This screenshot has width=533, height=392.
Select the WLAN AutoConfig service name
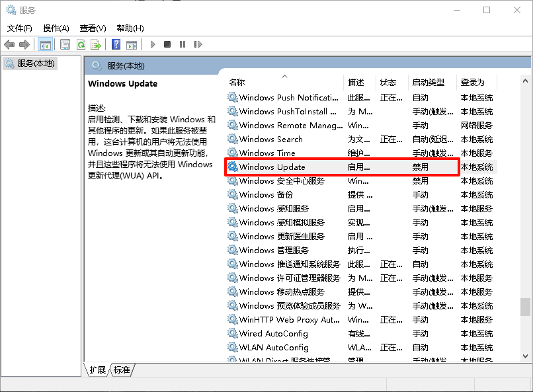(x=274, y=348)
